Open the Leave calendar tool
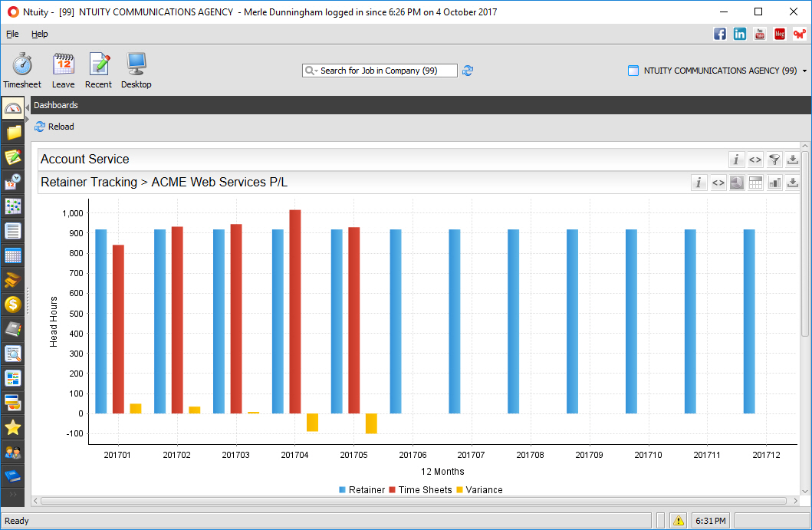This screenshot has height=530, width=812. coord(63,71)
